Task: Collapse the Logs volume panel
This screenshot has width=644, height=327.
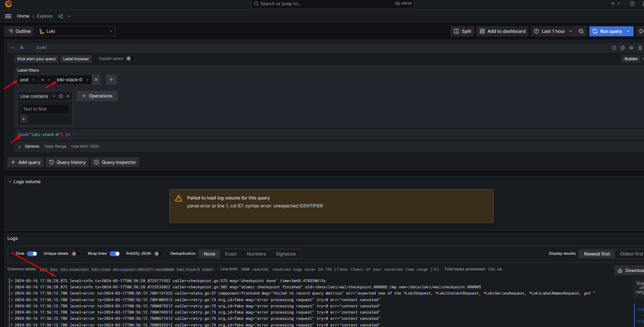Action: (x=10, y=182)
